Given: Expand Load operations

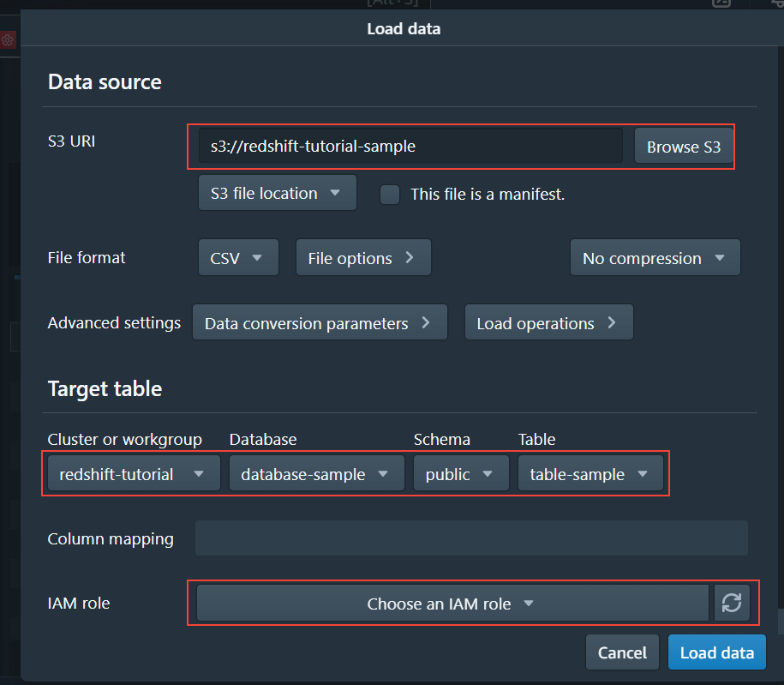Looking at the screenshot, I should [x=549, y=322].
